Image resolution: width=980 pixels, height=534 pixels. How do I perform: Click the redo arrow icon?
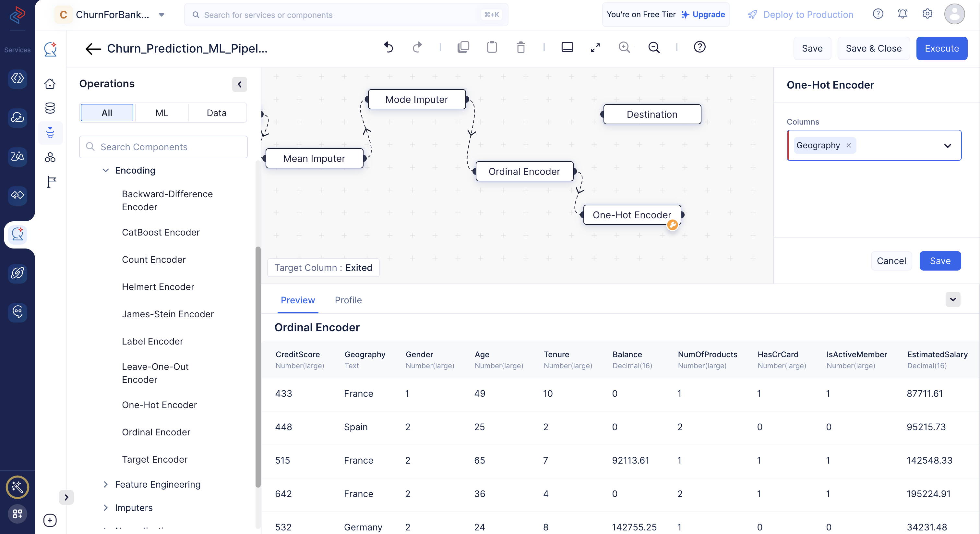pyautogui.click(x=417, y=47)
